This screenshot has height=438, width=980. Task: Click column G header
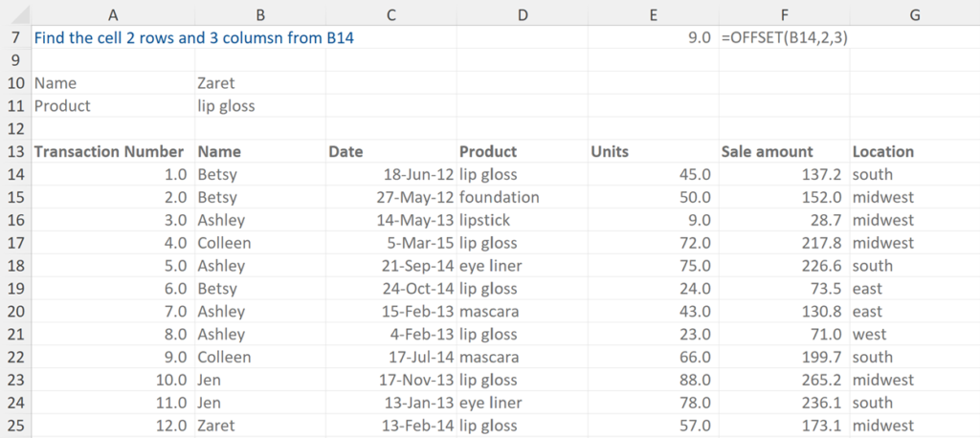[x=914, y=13]
